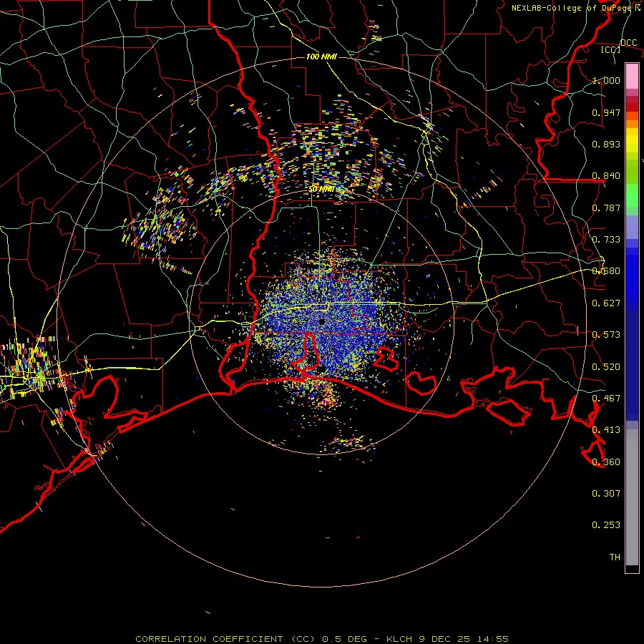Image resolution: width=644 pixels, height=644 pixels.
Task: Click the 1.000 legend value
Action: pos(606,80)
